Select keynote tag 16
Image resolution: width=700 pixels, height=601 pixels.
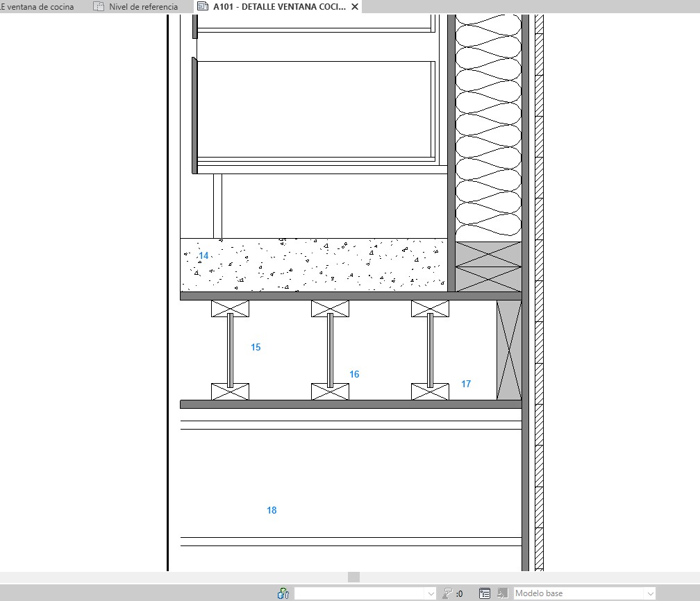[354, 374]
